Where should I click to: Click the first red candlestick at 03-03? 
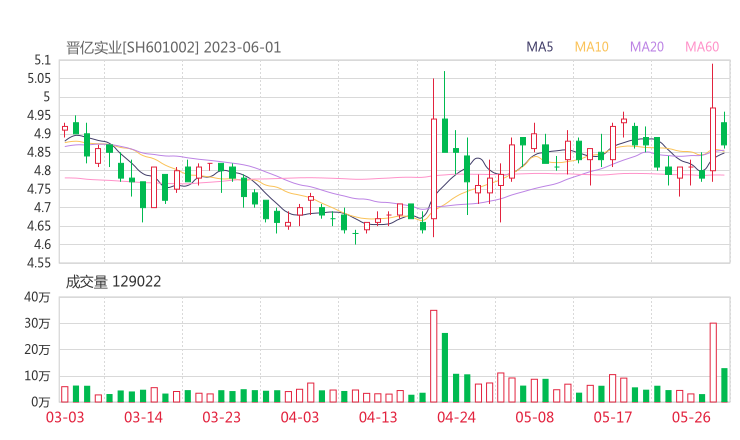pyautogui.click(x=65, y=128)
